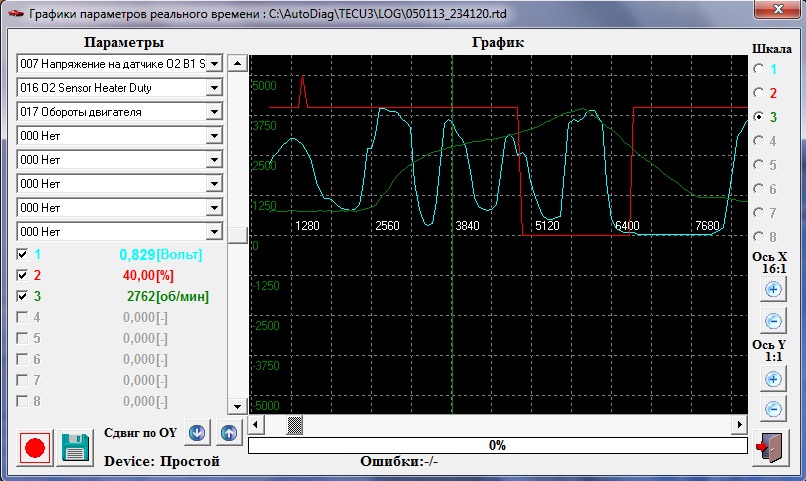Zoom in the Y axis with plus
Viewport: 806px width, 481px height.
click(773, 379)
